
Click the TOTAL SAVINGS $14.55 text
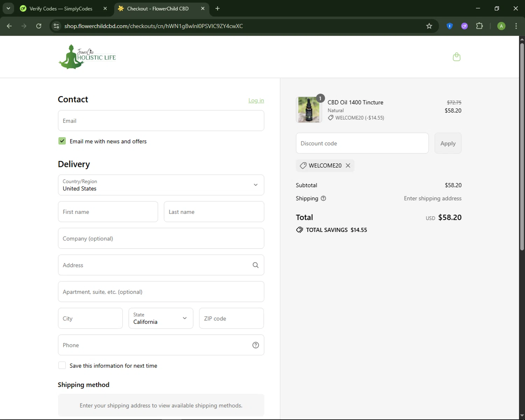click(336, 230)
